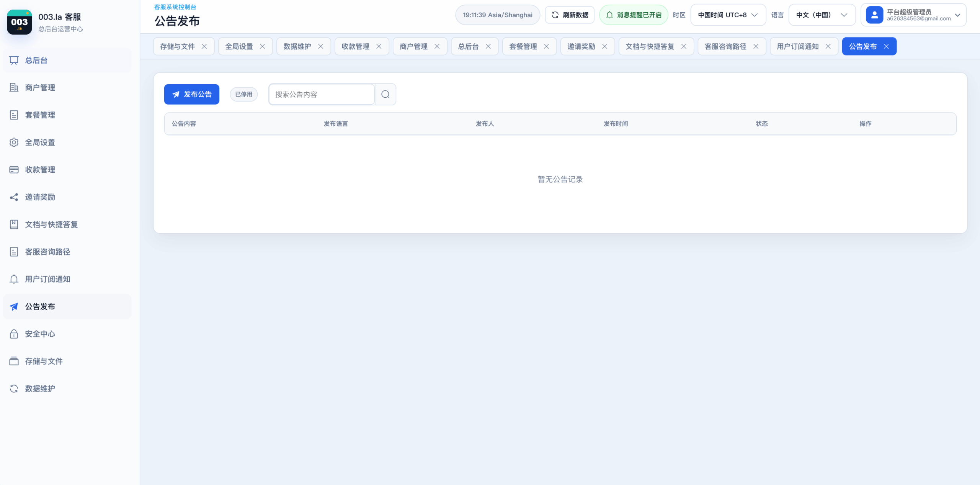
Task: Click the 发布时间 column header
Action: [x=616, y=124]
